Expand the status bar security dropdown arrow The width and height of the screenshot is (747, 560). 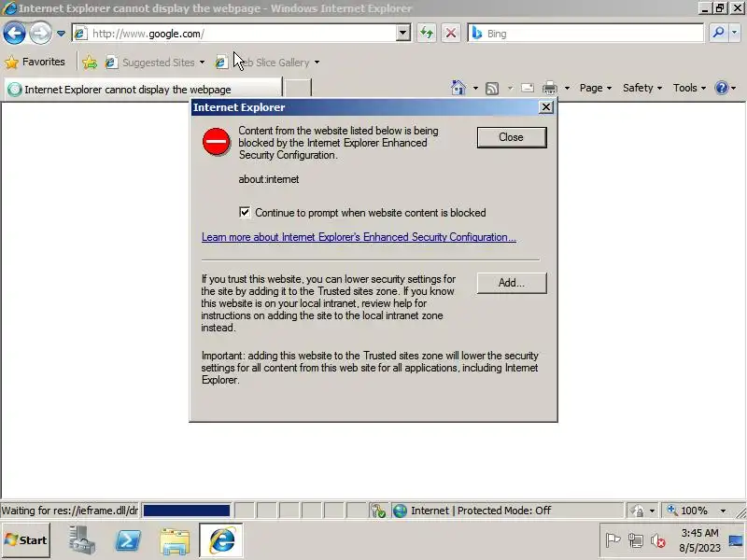[652, 511]
